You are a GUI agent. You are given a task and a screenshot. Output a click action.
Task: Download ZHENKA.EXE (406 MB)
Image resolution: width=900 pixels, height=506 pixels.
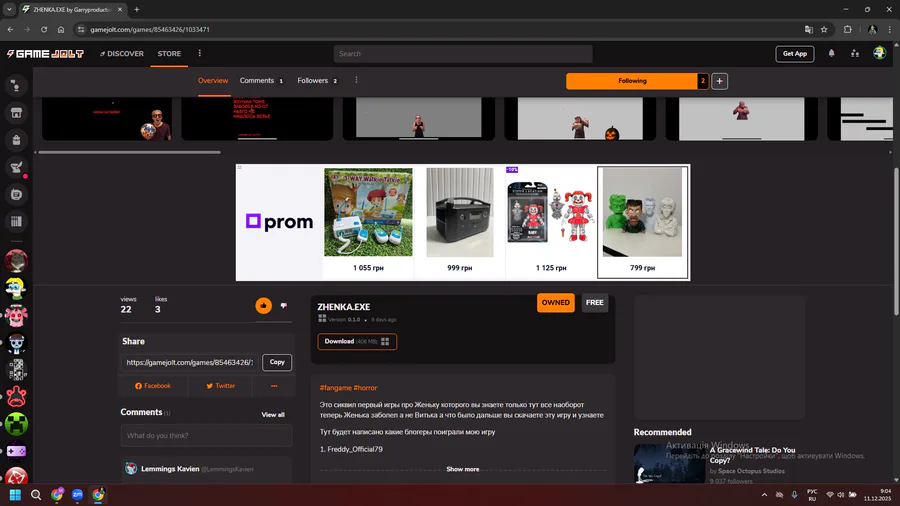pyautogui.click(x=357, y=341)
